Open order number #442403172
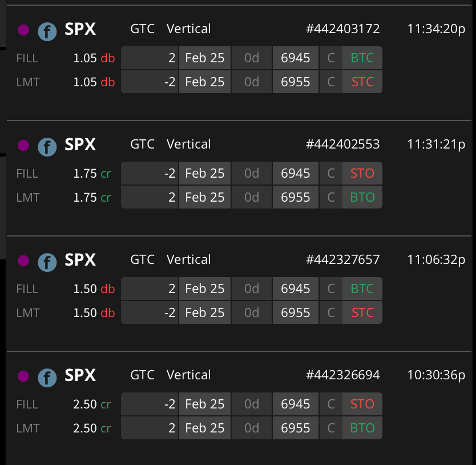This screenshot has width=476, height=465. click(x=343, y=29)
